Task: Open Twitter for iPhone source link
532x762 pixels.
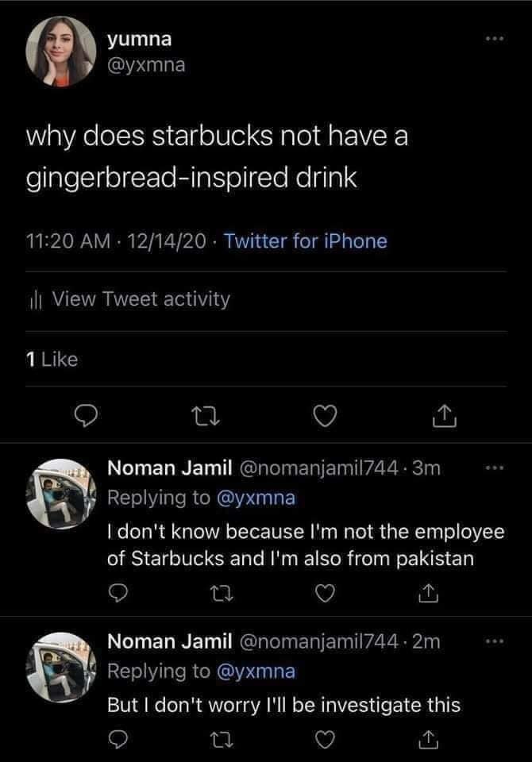Action: click(306, 241)
